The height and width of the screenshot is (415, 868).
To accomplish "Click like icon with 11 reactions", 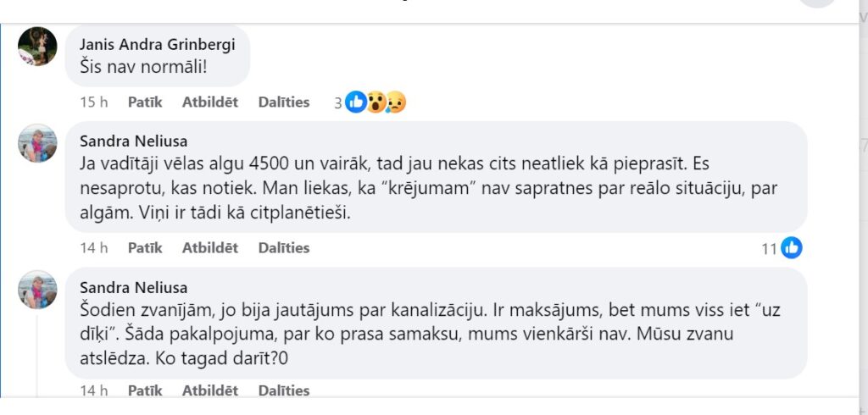I will (792, 248).
